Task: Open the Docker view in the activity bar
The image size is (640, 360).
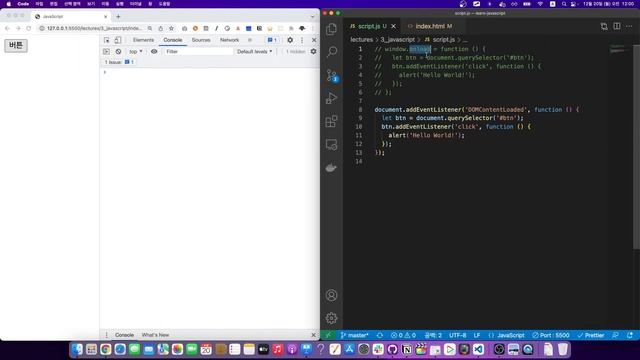Action: [331, 167]
